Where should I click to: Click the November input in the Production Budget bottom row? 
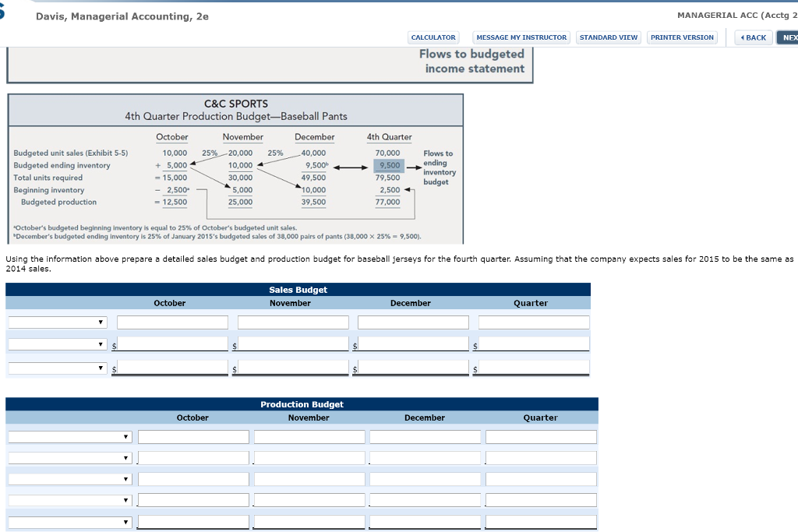[309, 521]
